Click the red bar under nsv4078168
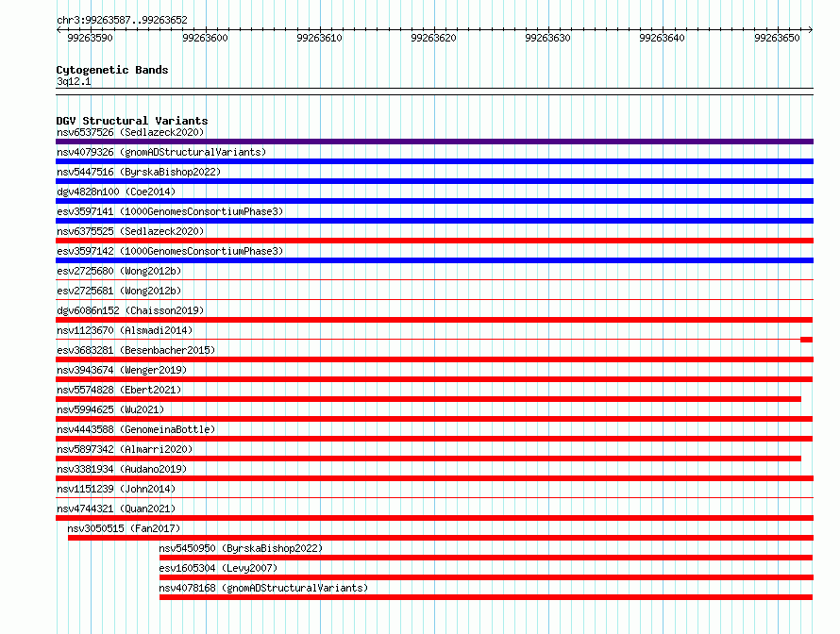 click(x=486, y=597)
